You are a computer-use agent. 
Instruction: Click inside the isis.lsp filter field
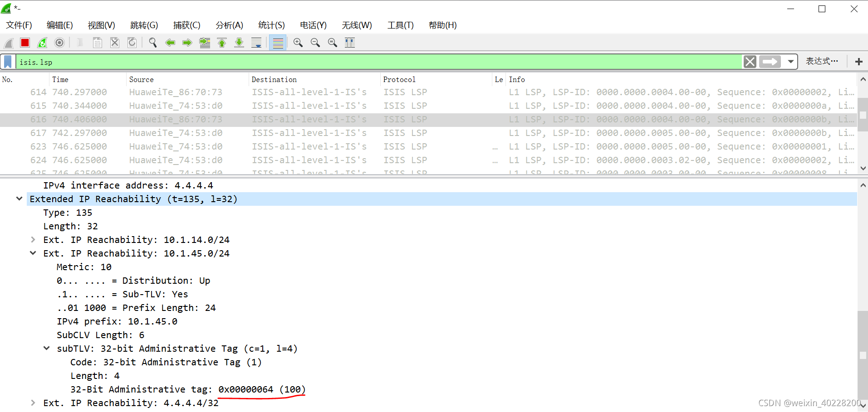pos(379,62)
